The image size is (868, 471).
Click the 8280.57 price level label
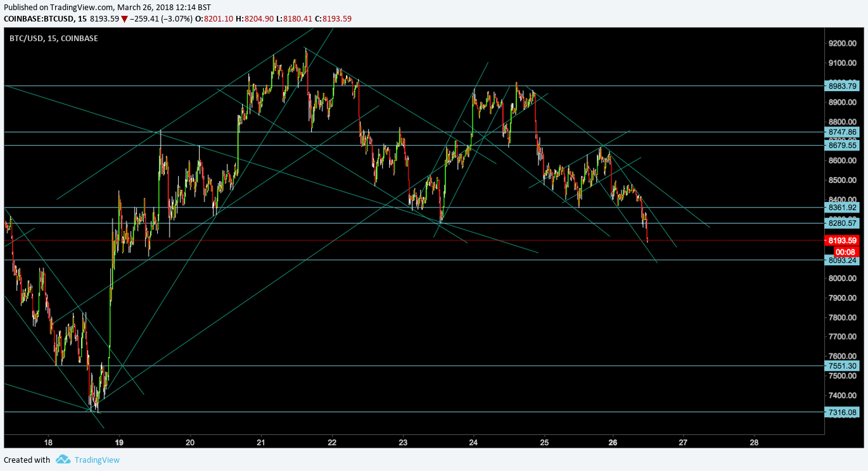tap(843, 223)
